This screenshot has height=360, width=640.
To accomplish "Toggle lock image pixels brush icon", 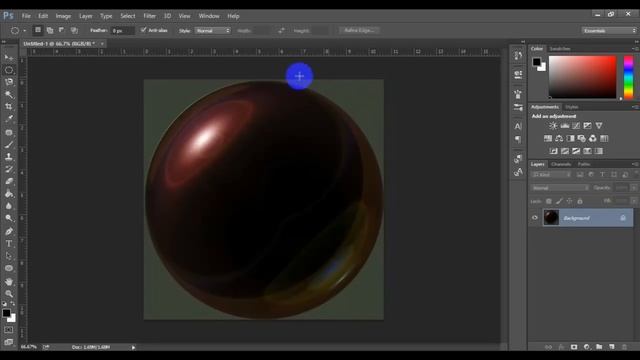I will pos(559,201).
